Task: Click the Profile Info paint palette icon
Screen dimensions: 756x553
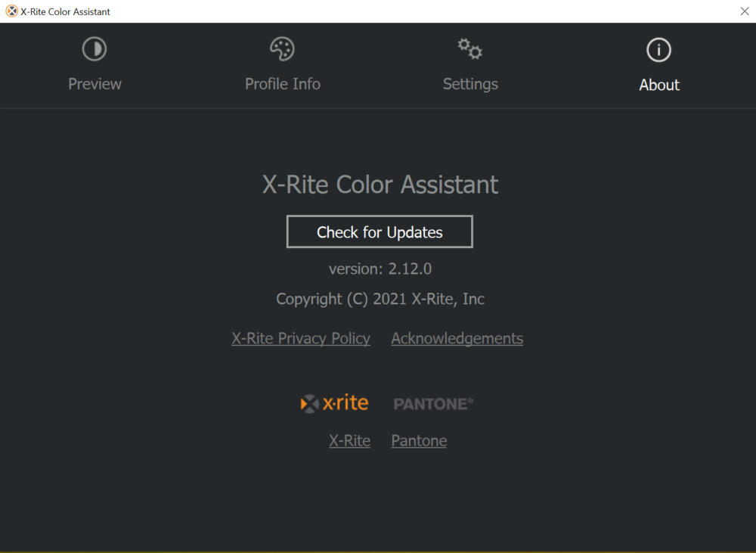Action: pos(282,50)
